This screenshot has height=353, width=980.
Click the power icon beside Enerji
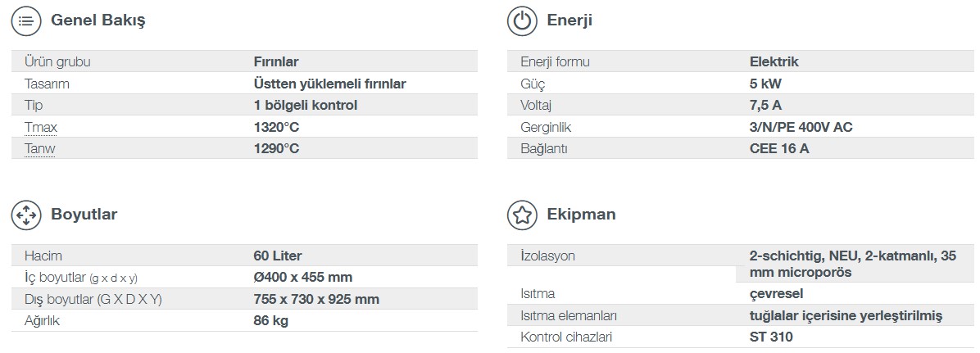coord(522,20)
